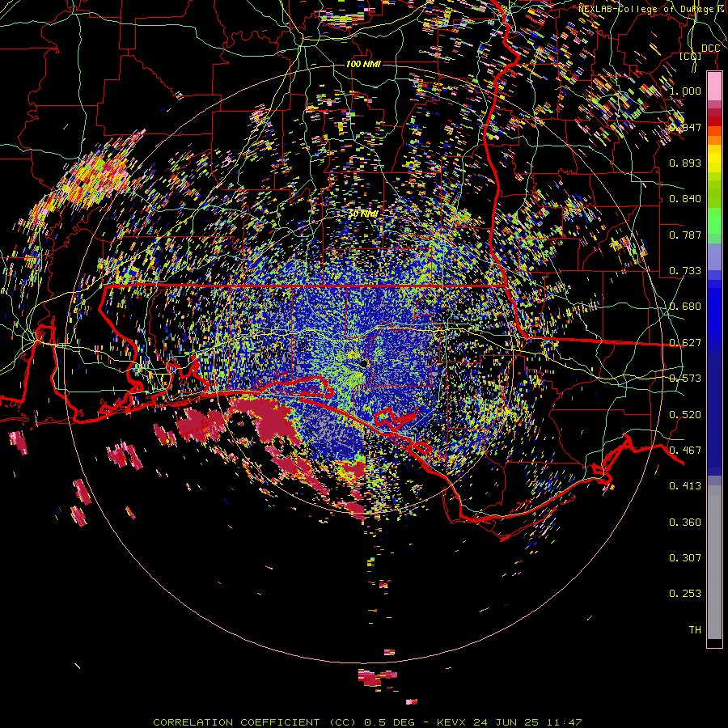
Task: Click the 0.787 legend value
Action: (x=685, y=235)
